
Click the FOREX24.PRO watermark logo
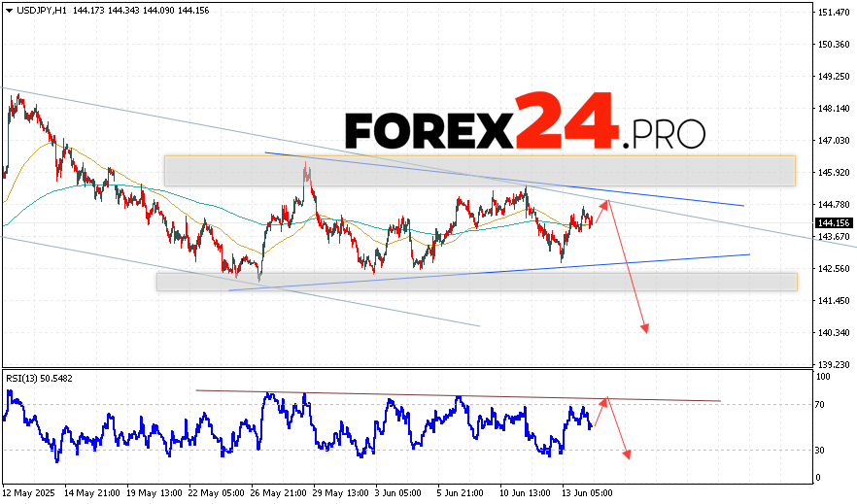pos(525,124)
